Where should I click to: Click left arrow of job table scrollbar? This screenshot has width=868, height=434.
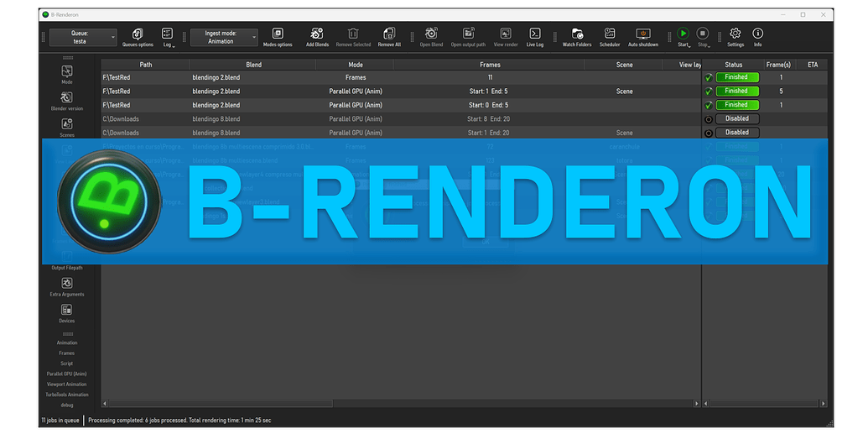[105, 404]
